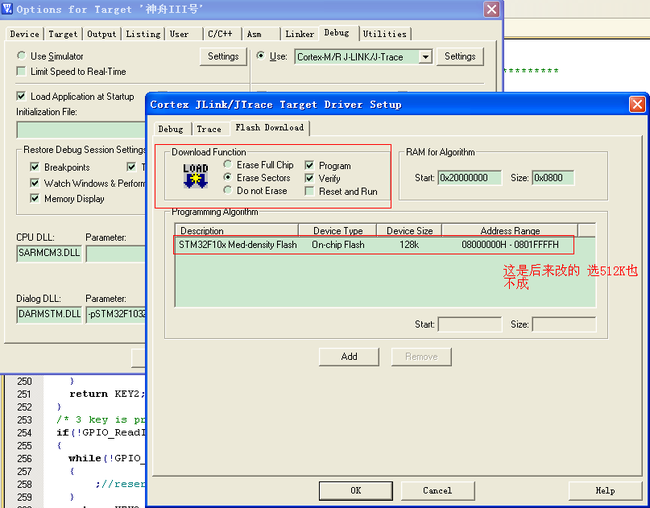Screen dimensions: 650x508
Task: Click the Description column header
Action: [237, 231]
